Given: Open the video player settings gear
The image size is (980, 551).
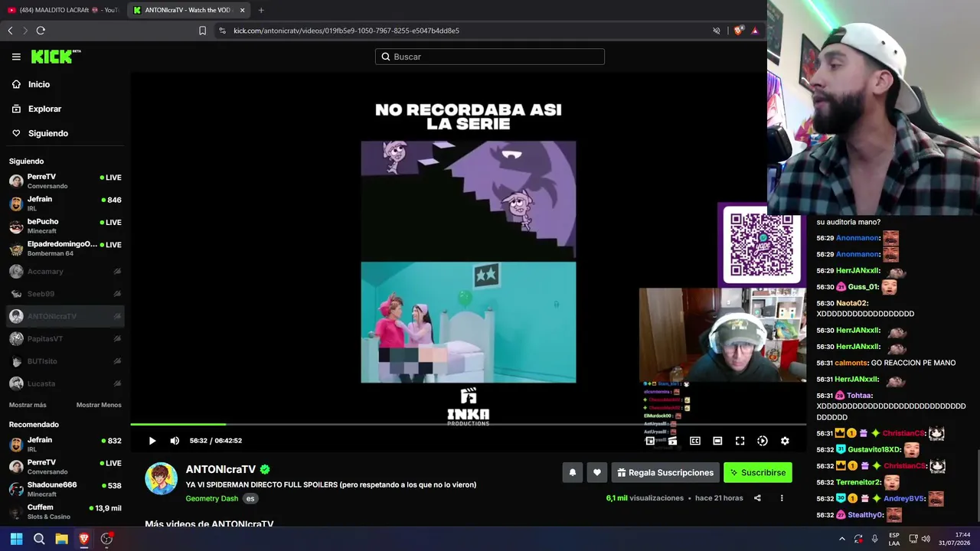Looking at the screenshot, I should (785, 441).
